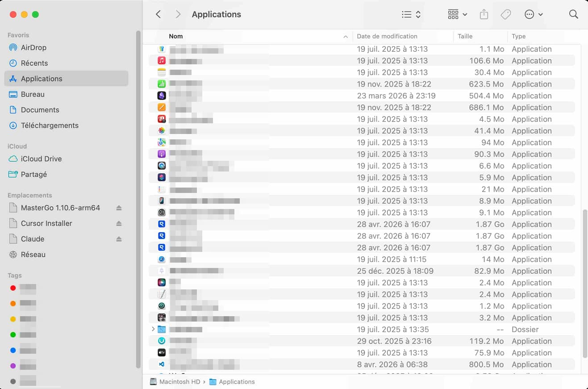Select the green tag dot
The width and height of the screenshot is (588, 389).
tap(13, 335)
